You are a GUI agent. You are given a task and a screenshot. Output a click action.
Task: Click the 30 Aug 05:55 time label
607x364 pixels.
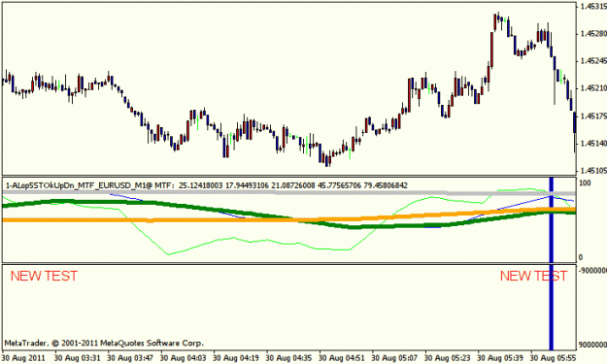553,358
